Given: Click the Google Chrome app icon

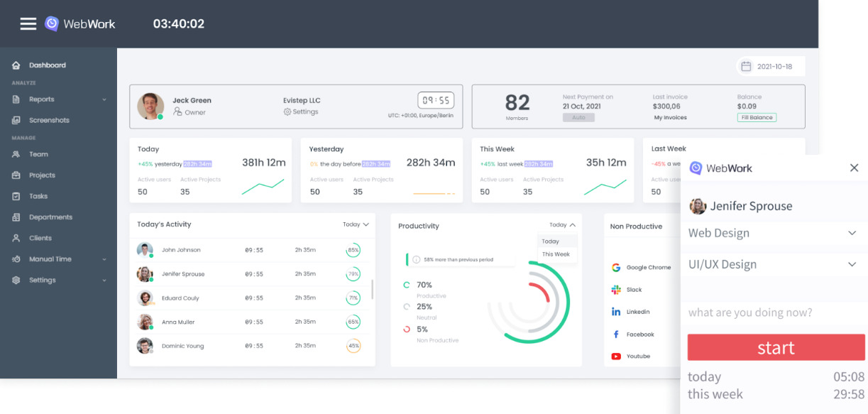Looking at the screenshot, I should coord(616,268).
